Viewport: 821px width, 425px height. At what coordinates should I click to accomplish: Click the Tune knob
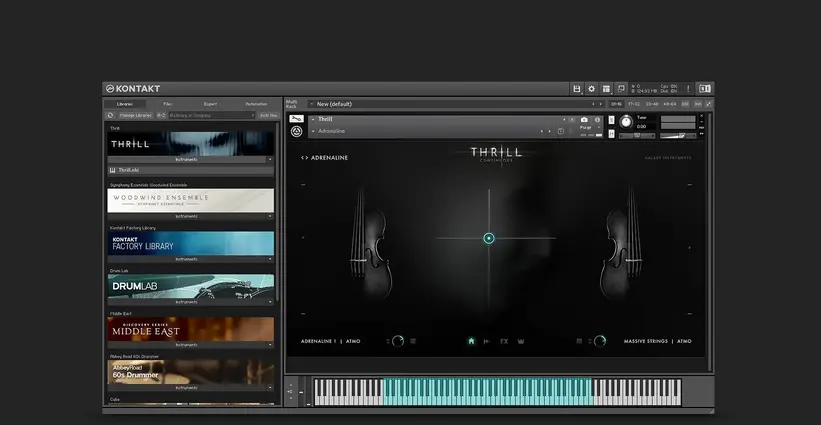(626, 122)
